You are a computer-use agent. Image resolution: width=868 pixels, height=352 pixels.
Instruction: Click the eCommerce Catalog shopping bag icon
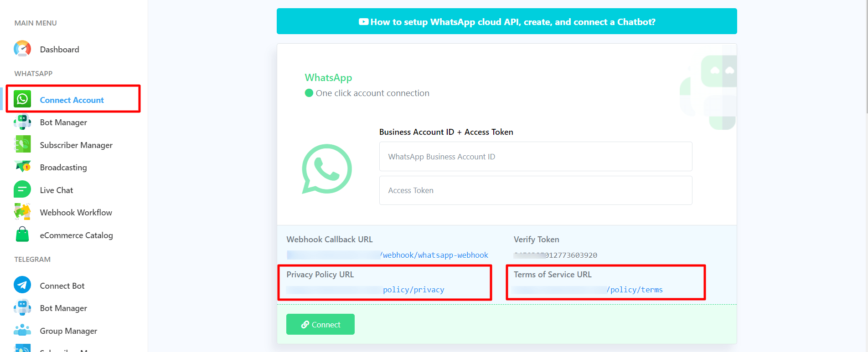point(22,235)
